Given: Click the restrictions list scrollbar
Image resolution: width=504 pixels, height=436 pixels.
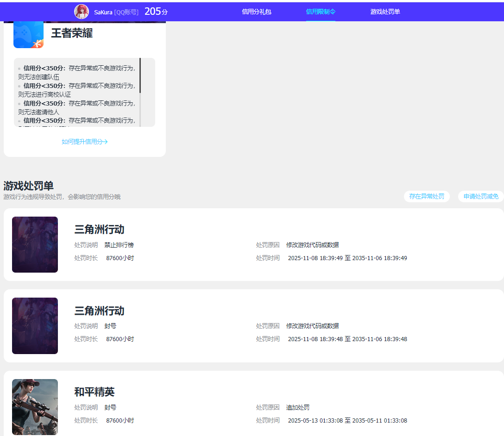Looking at the screenshot, I should 140,75.
